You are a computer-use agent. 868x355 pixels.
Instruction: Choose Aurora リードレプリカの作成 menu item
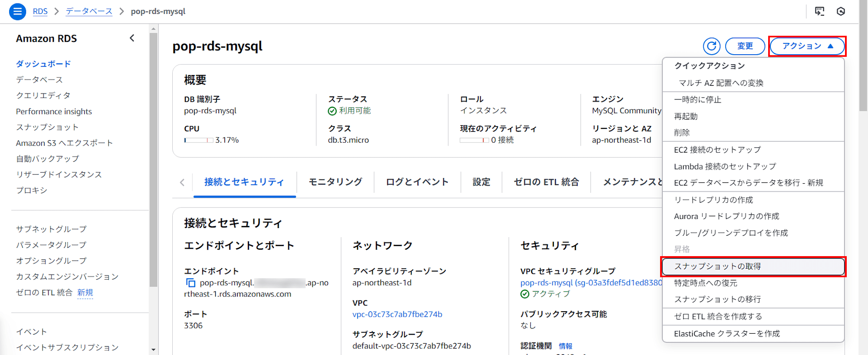pyautogui.click(x=753, y=216)
